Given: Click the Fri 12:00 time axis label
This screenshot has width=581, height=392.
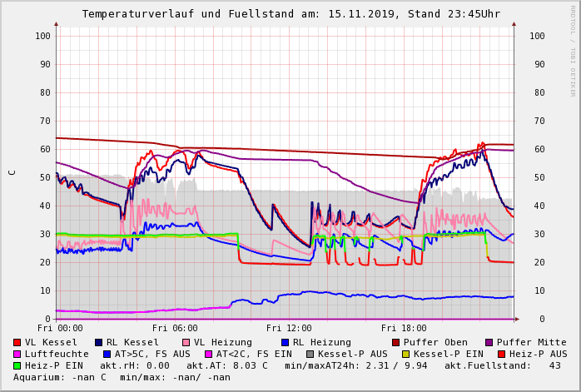Looking at the screenshot, I should tap(289, 328).
